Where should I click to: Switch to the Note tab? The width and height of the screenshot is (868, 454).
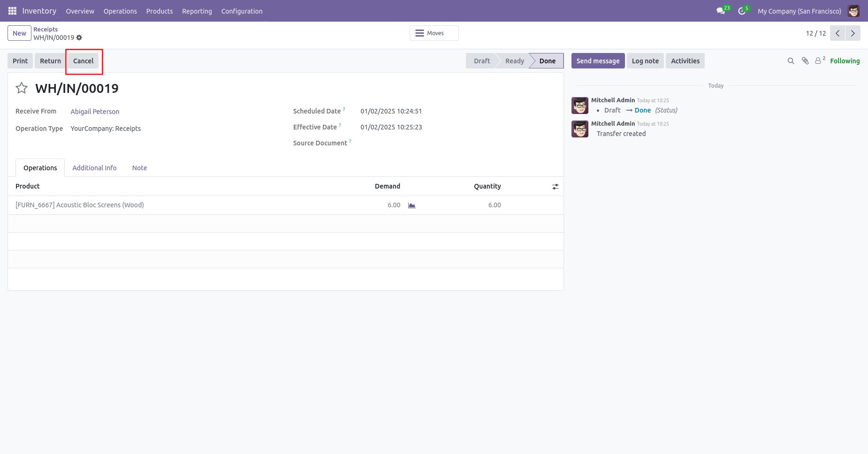[139, 168]
